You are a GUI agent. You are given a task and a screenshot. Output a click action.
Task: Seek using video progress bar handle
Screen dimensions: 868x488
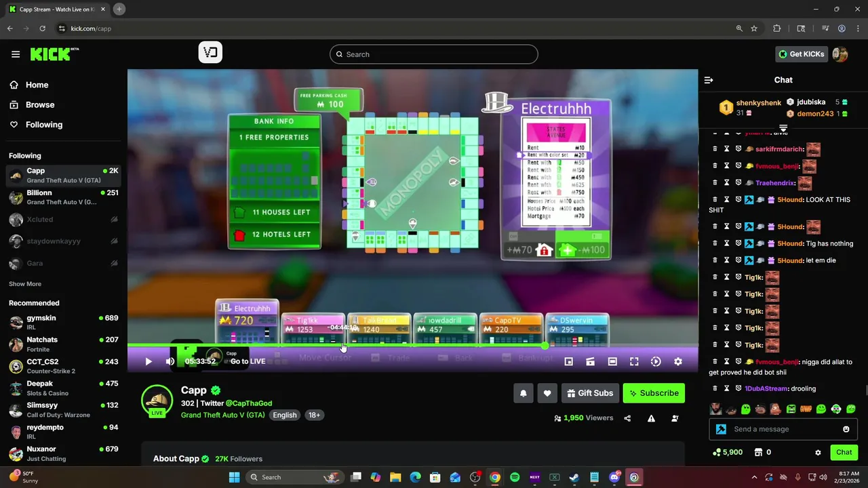coord(545,346)
